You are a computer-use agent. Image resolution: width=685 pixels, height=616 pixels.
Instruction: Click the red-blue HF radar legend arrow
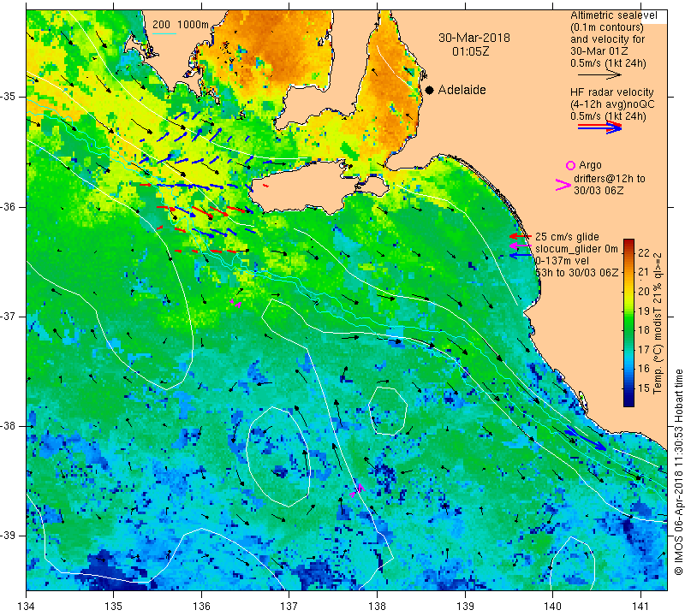(599, 127)
